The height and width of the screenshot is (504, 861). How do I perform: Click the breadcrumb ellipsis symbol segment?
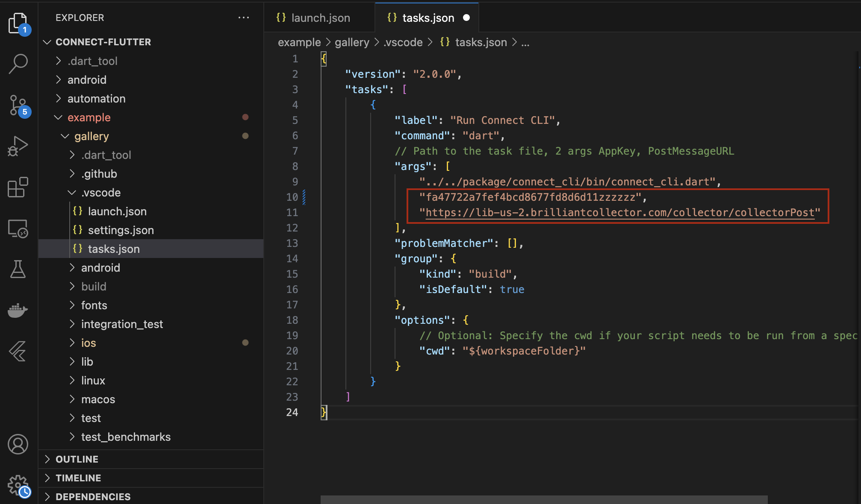(x=525, y=42)
